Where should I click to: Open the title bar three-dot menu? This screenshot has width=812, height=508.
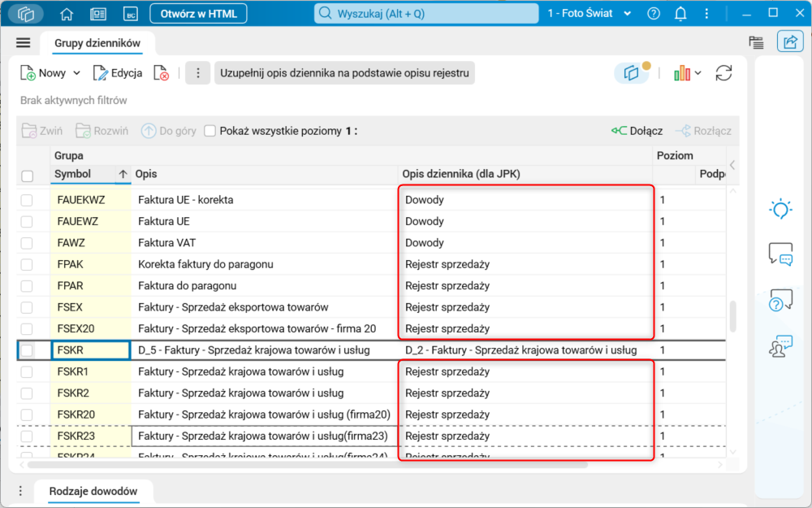[x=707, y=14]
